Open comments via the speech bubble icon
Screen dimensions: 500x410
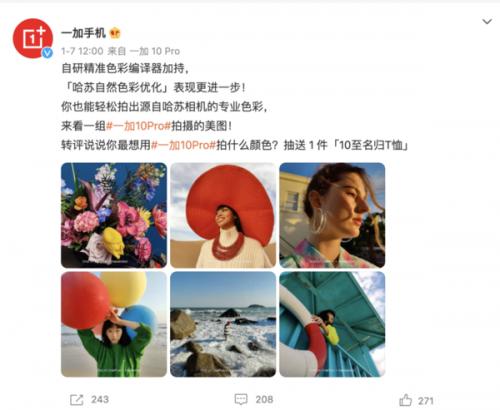(x=241, y=399)
